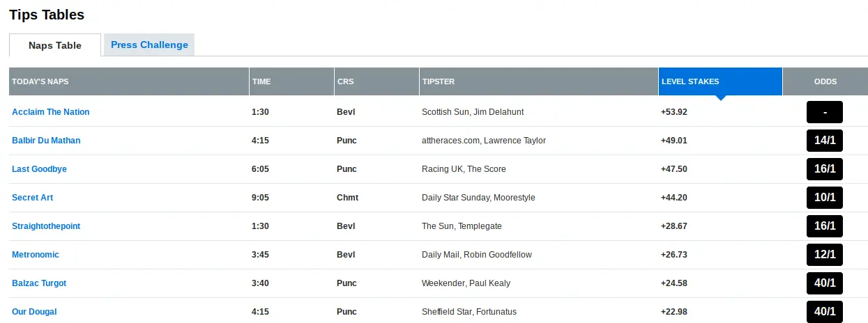Viewport: 868px width, 323px height.
Task: Click 12/1 odds button for Metronomic
Action: [x=825, y=255]
